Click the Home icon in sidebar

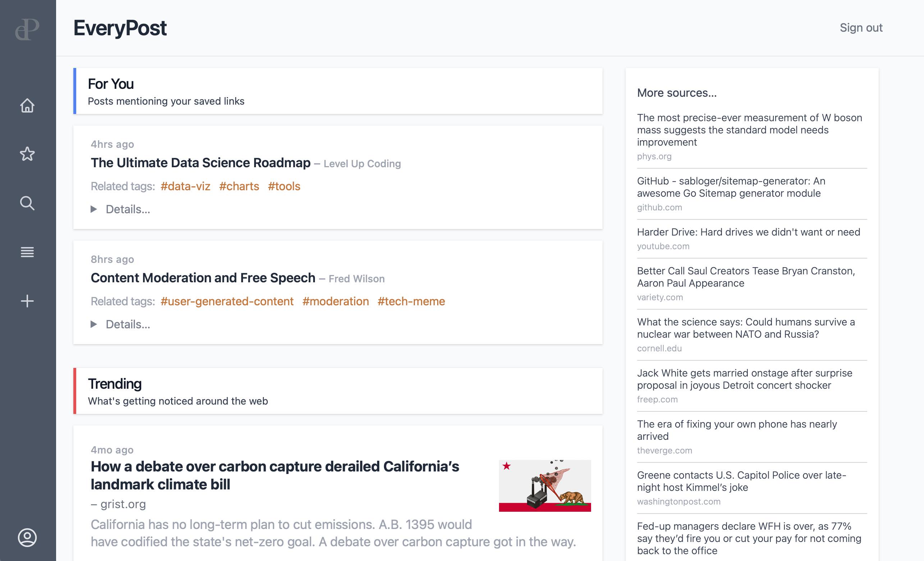[x=28, y=104]
